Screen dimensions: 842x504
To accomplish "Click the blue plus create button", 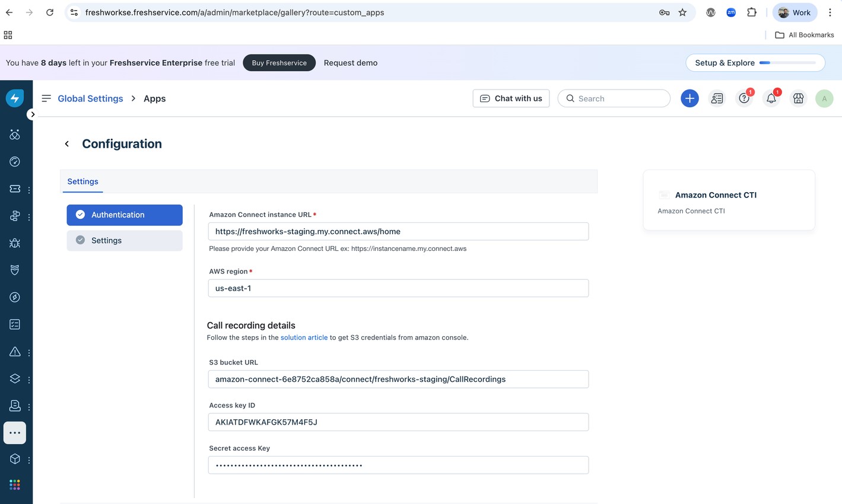I will (690, 98).
